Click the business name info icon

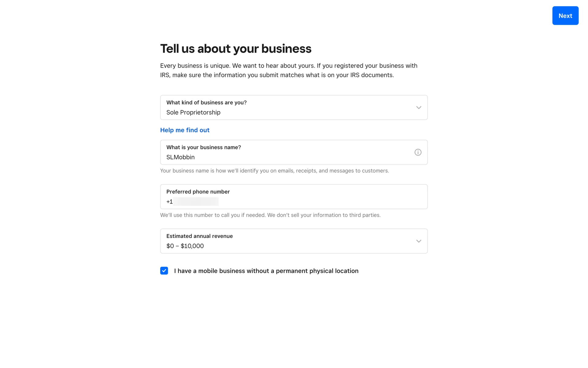click(x=418, y=152)
